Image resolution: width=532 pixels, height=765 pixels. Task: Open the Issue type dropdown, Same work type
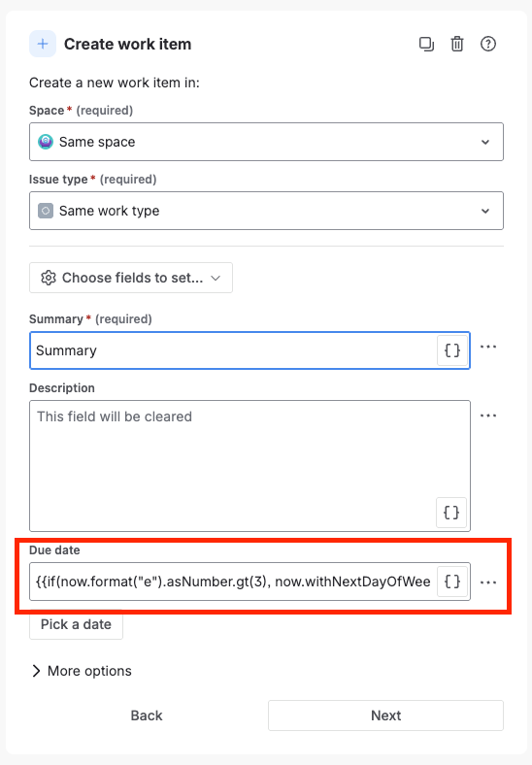[x=267, y=211]
